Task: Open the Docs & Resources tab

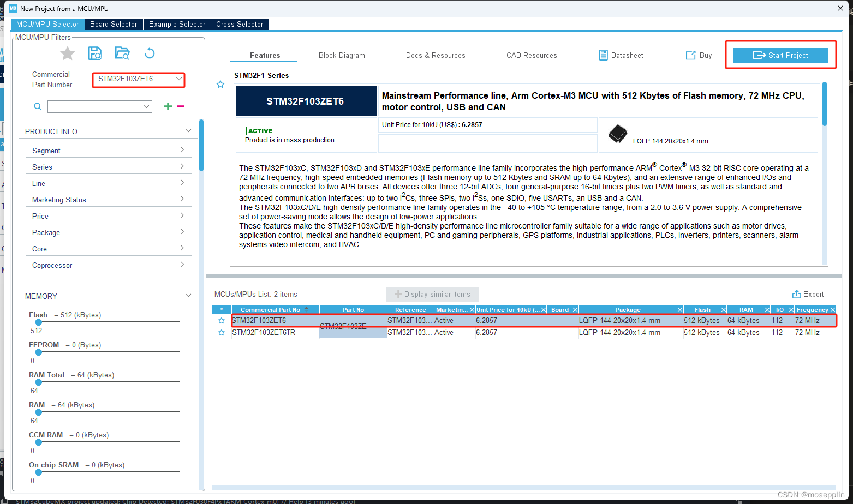Action: point(436,55)
